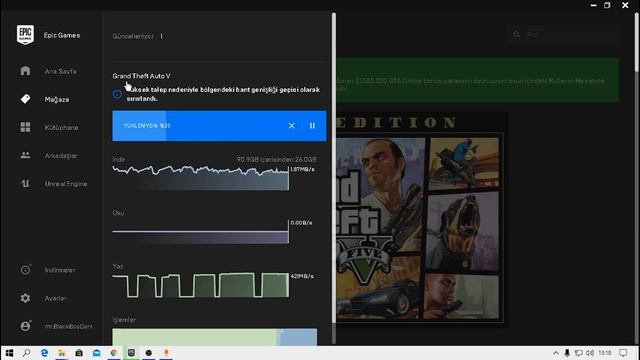Viewport: 640px width, 360px height.
Task: Open the Kütüphane library grid icon
Action: (x=25, y=127)
